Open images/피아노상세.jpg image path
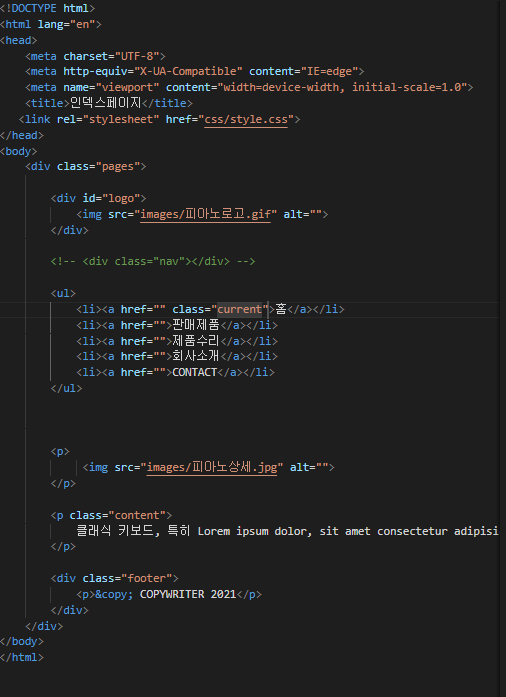The height and width of the screenshot is (697, 506). coord(212,467)
